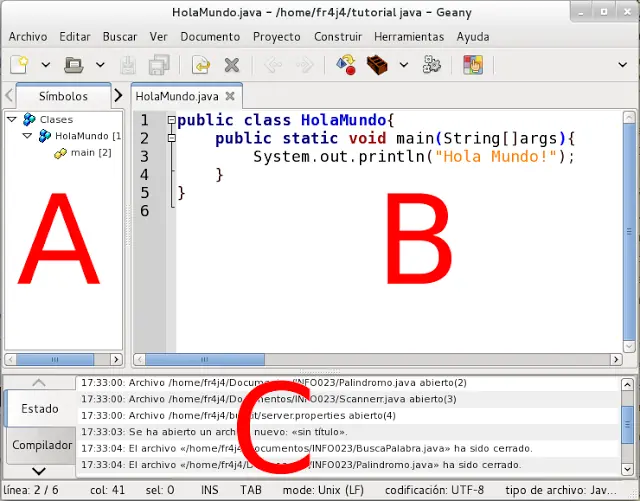Open the Proyecto menu
The image size is (640, 501).
pyautogui.click(x=277, y=37)
